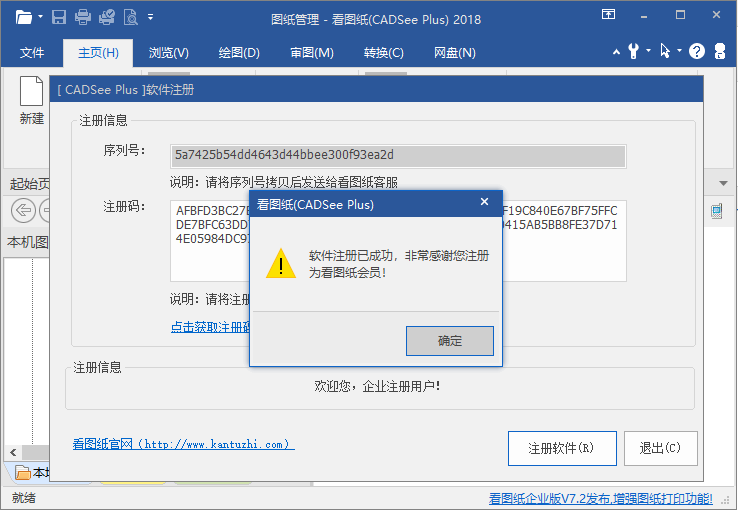The width and height of the screenshot is (738, 511).
Task: Expand the wrench settings dropdown arrow
Action: (648, 50)
